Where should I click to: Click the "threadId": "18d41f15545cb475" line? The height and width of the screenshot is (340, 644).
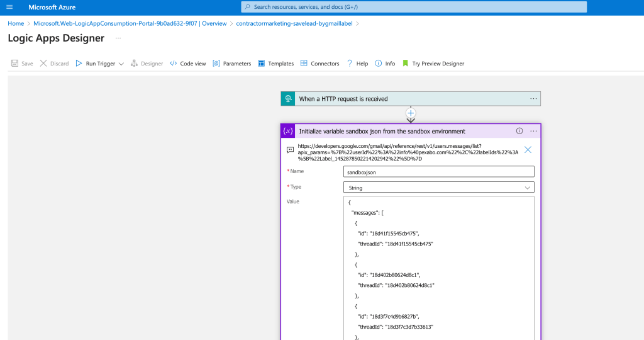coord(396,244)
